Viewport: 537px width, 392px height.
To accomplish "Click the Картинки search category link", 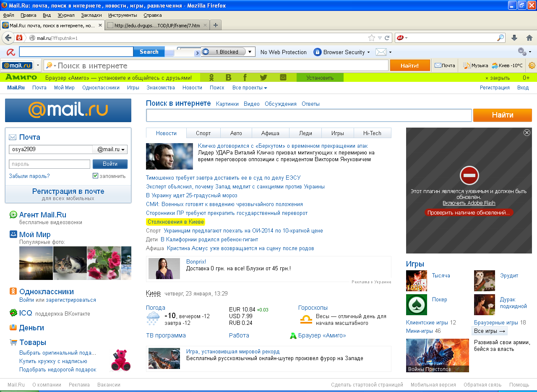I will (227, 104).
